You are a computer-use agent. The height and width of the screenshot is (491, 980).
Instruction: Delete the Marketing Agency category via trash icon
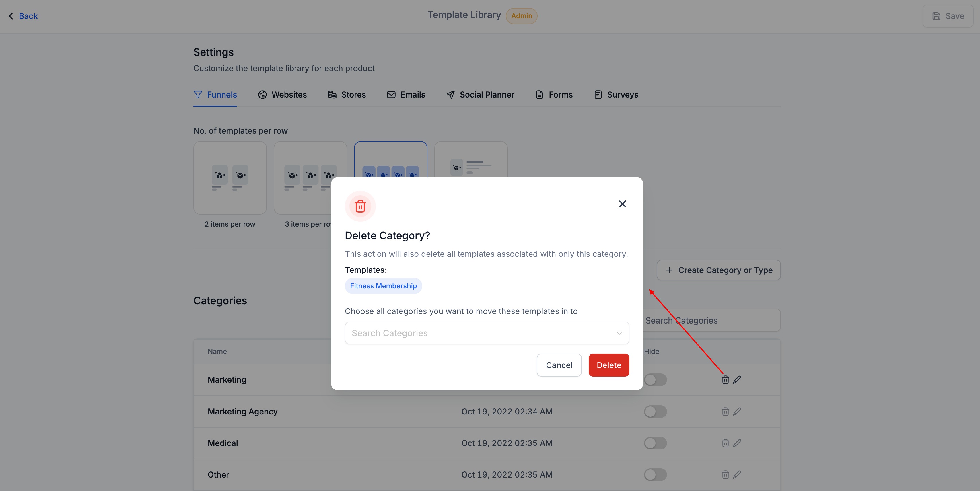pyautogui.click(x=725, y=412)
